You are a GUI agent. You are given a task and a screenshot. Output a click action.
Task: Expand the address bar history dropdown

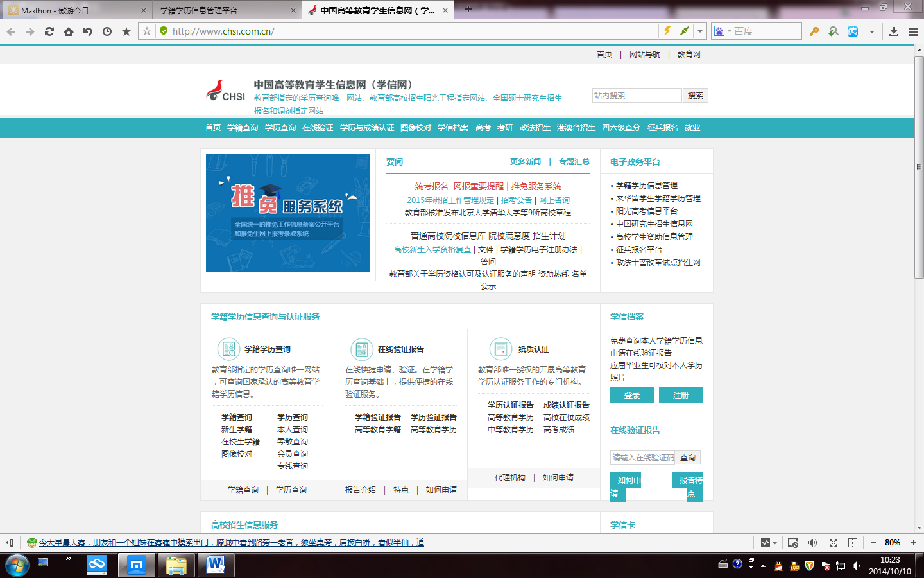[x=700, y=31]
